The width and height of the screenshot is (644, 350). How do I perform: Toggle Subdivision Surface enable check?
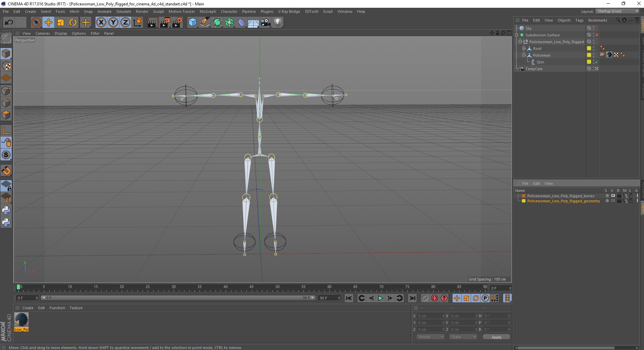[597, 35]
